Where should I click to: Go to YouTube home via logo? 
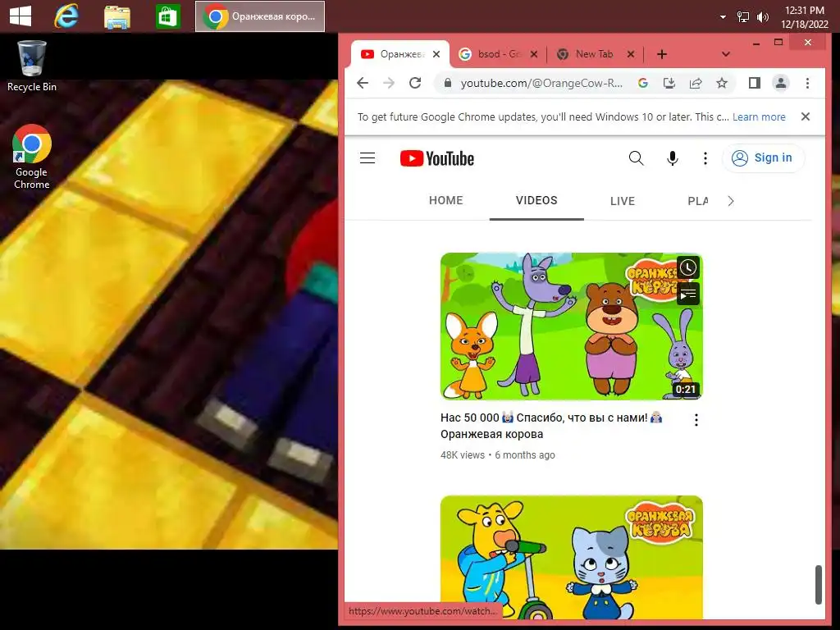click(437, 158)
